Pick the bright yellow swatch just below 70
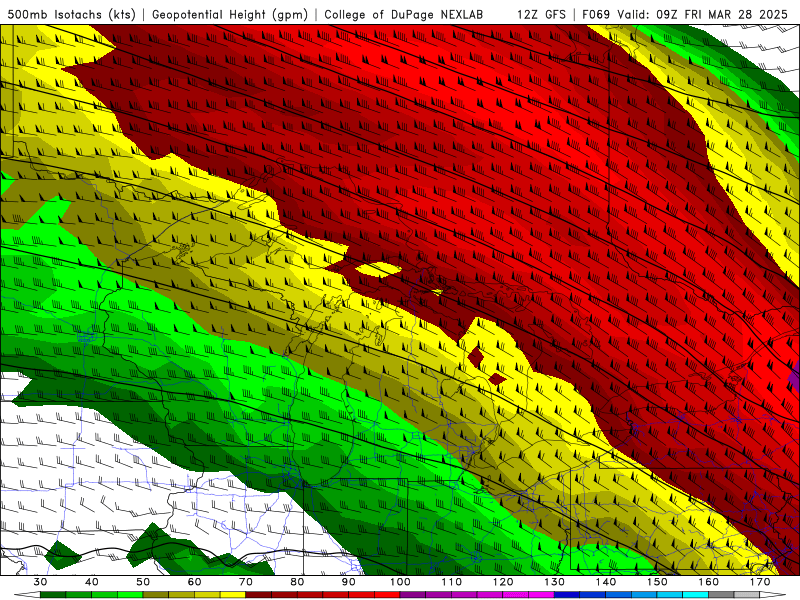The image size is (800, 600). point(233,595)
